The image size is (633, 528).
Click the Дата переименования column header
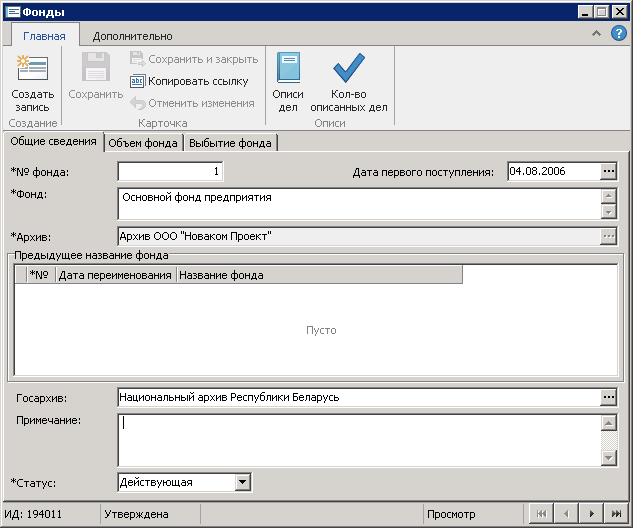116,275
